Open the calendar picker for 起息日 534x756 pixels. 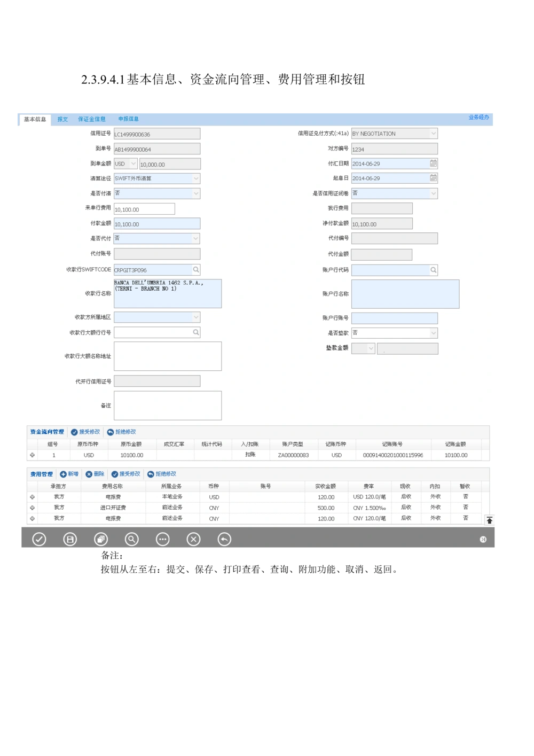coord(433,178)
